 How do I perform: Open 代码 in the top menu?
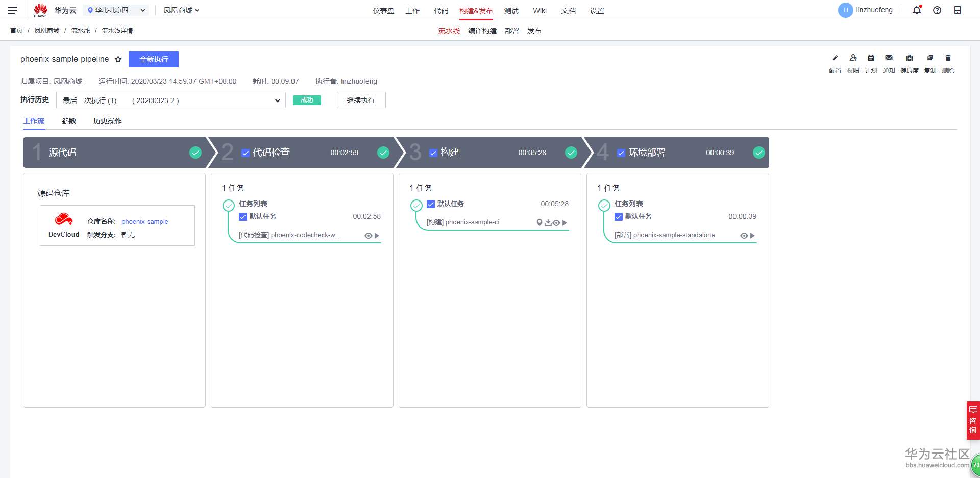(441, 11)
